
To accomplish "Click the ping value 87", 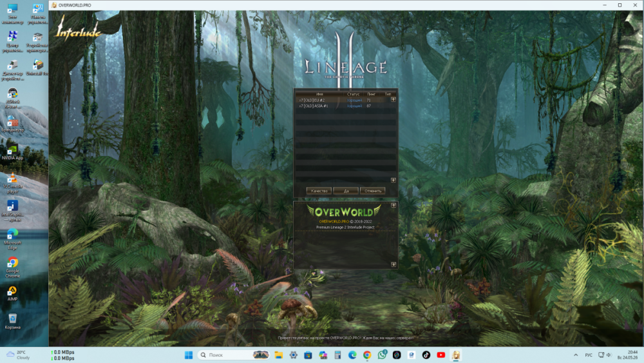I will 368,106.
